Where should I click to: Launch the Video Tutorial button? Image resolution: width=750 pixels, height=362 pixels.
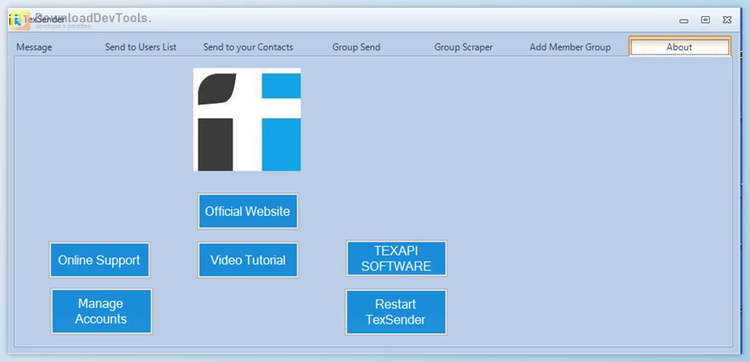click(x=248, y=260)
